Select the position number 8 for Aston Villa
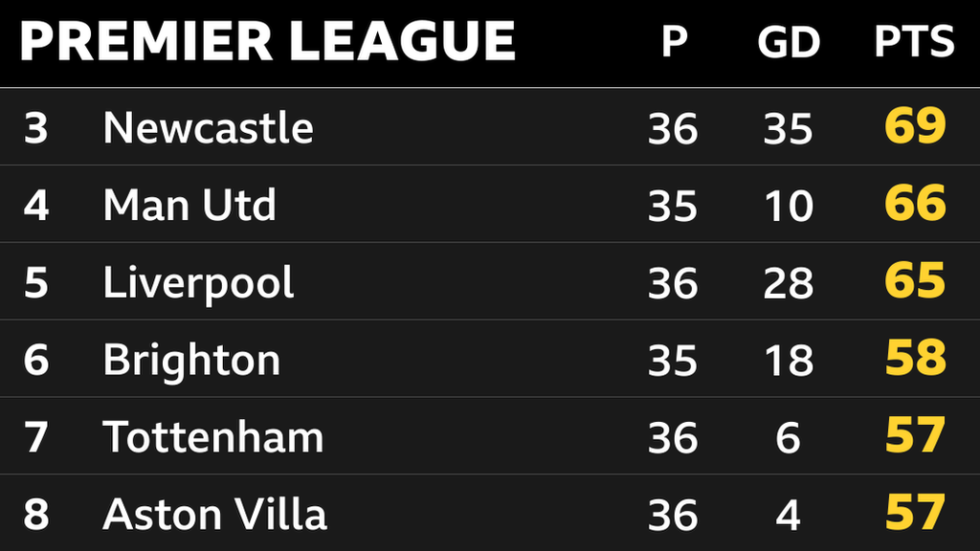Viewport: 980px width, 551px height. [x=35, y=515]
